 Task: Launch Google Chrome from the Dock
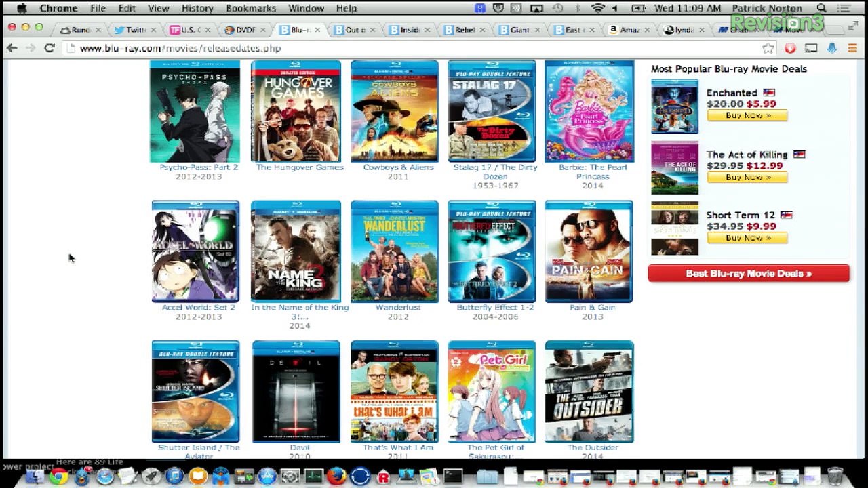(58, 476)
